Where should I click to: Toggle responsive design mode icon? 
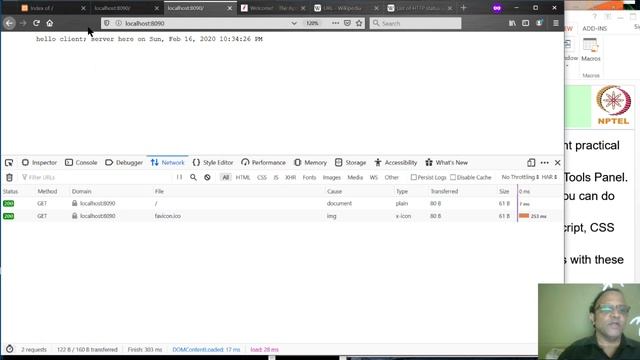(531, 162)
